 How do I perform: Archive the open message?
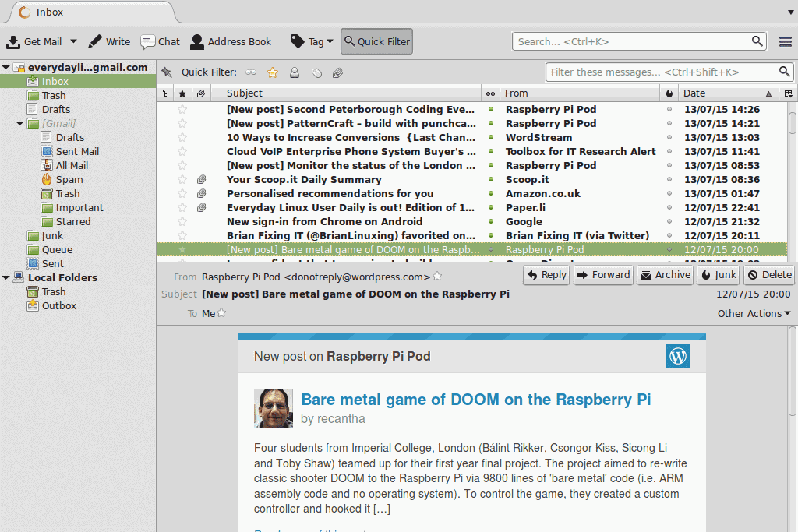coord(666,275)
